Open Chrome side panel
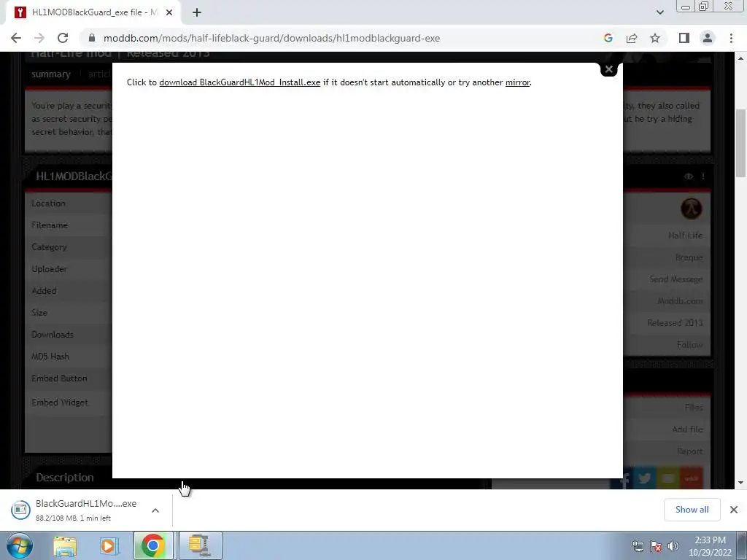The height and width of the screenshot is (560, 747). [684, 38]
